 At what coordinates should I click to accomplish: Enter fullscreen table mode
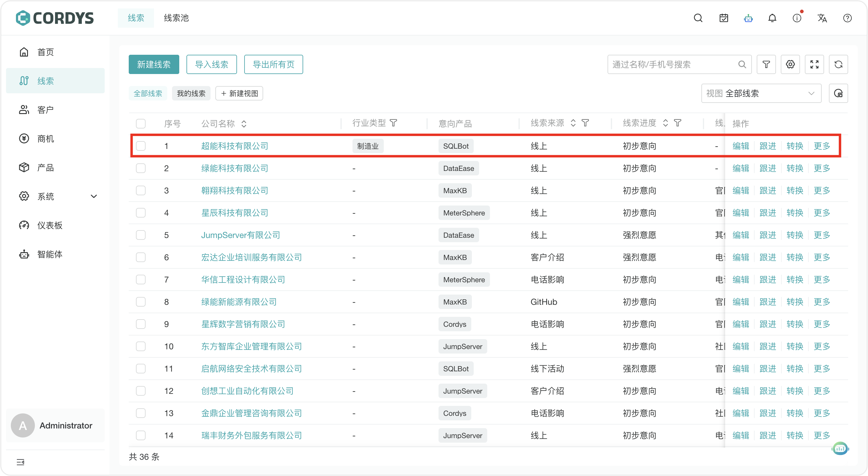click(x=814, y=64)
